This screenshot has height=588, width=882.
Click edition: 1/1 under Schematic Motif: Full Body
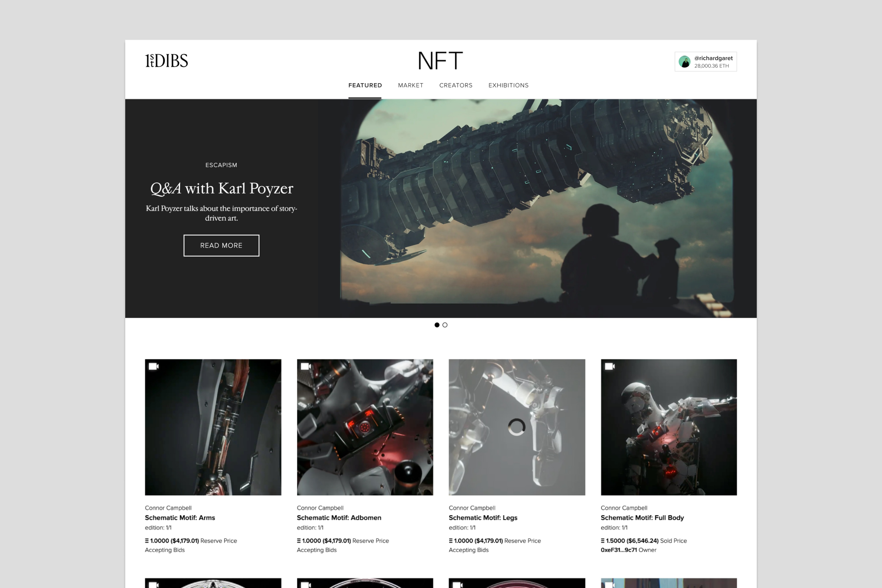coord(614,528)
